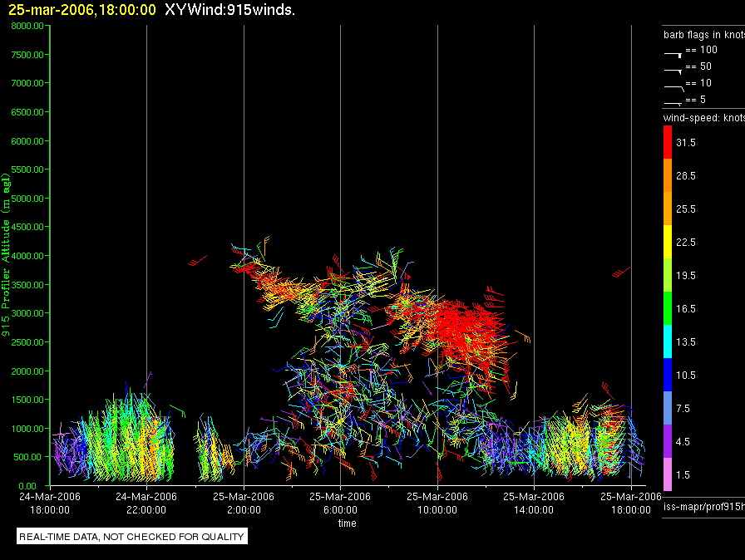Click the '915 Profiler Altitude (m agl)' axis label
Viewport: 745px width, 560px height.
coord(6,255)
